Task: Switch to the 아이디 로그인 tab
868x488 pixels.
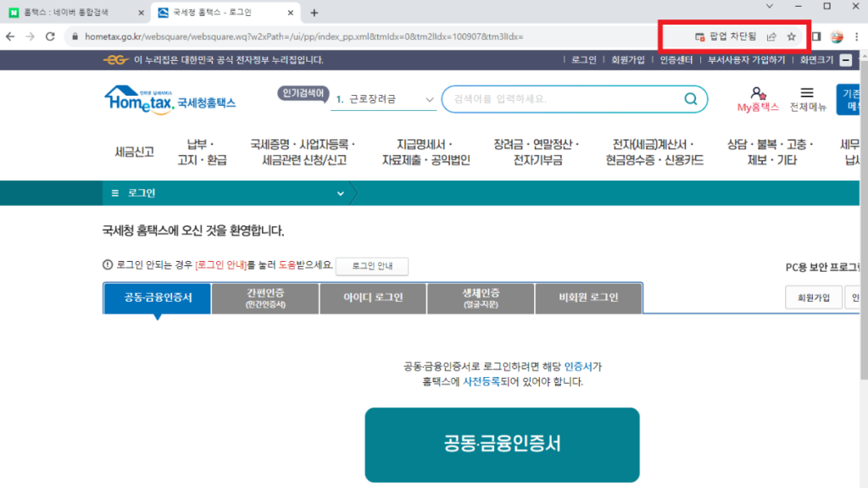Action: [373, 297]
